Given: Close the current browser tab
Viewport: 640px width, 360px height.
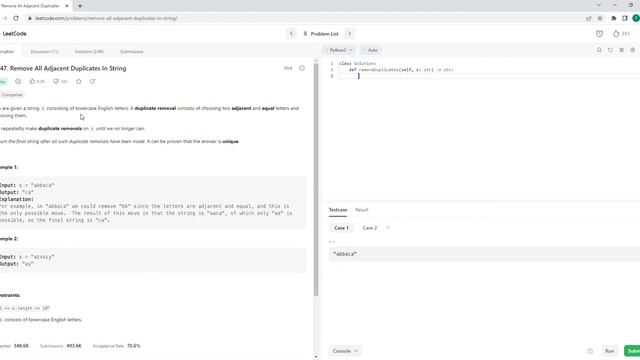Looking at the screenshot, I should click(67, 6).
